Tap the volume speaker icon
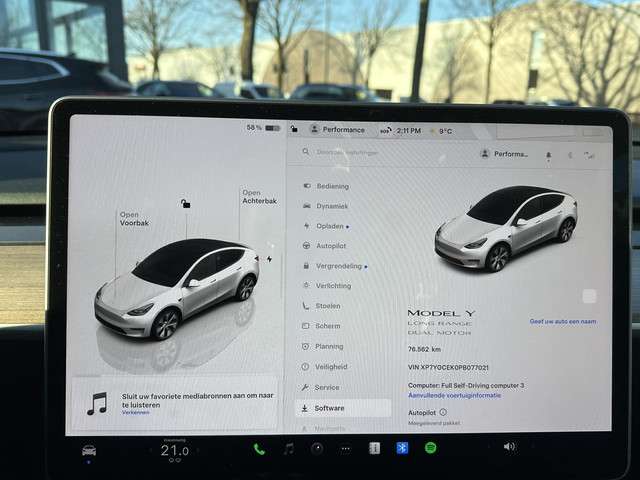This screenshot has width=640, height=480. (x=509, y=447)
